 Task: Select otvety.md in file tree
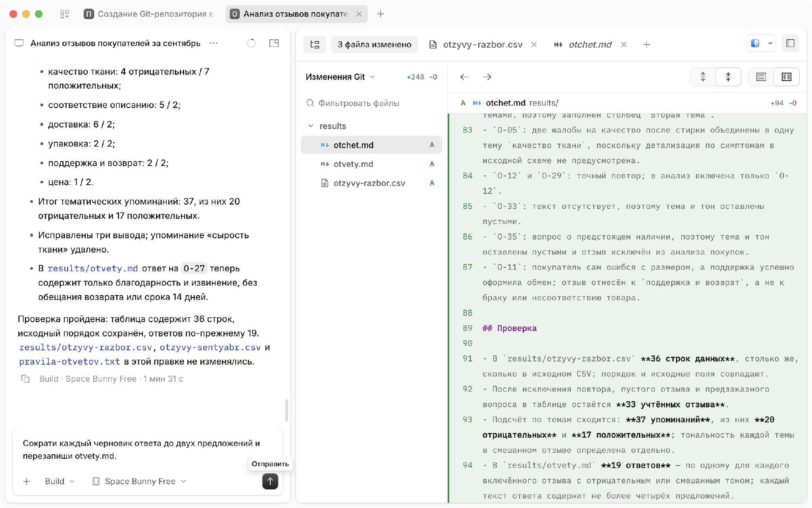click(x=371, y=164)
